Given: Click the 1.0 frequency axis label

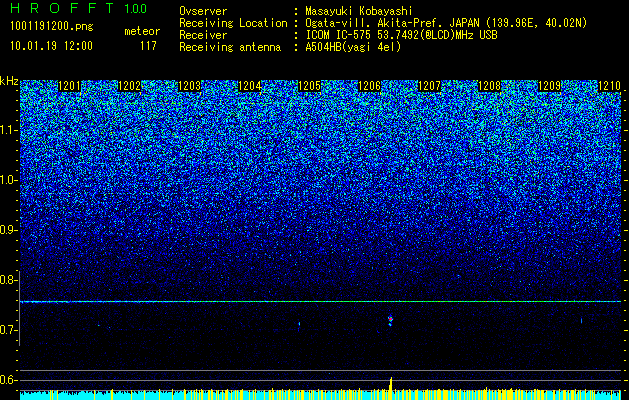Looking at the screenshot, I should pyautogui.click(x=9, y=180).
